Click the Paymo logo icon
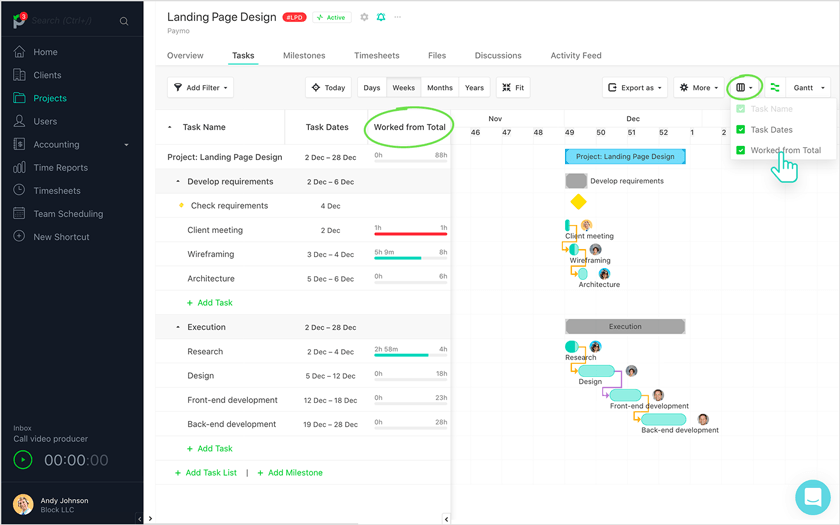This screenshot has height=525, width=840. pyautogui.click(x=19, y=20)
